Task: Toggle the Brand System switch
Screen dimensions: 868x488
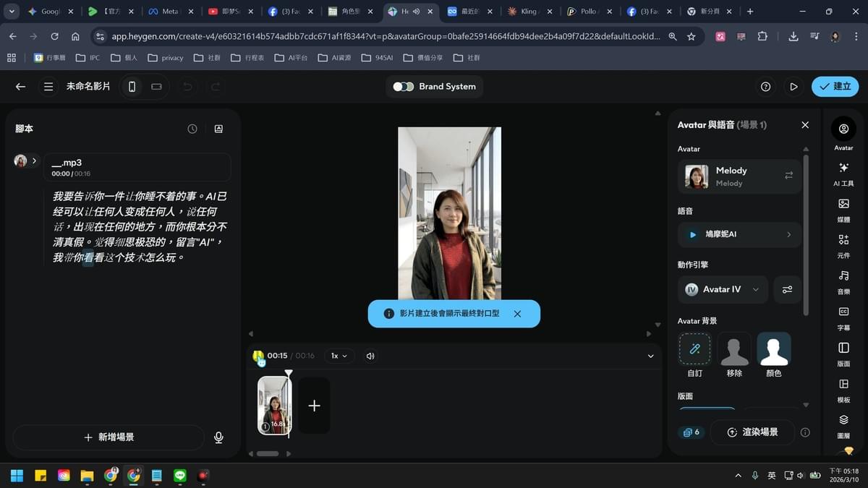Action: tap(404, 87)
